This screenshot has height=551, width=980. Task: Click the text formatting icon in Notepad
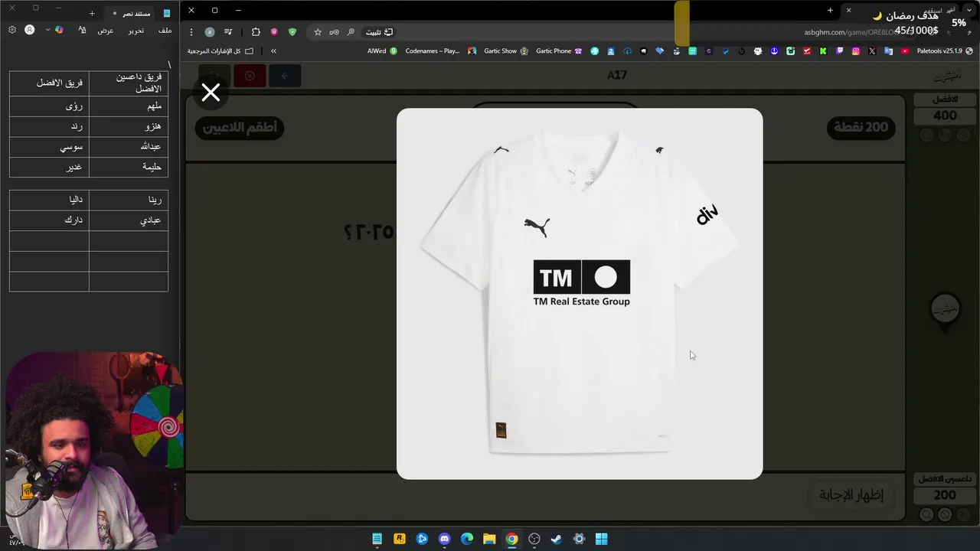pyautogui.click(x=82, y=30)
